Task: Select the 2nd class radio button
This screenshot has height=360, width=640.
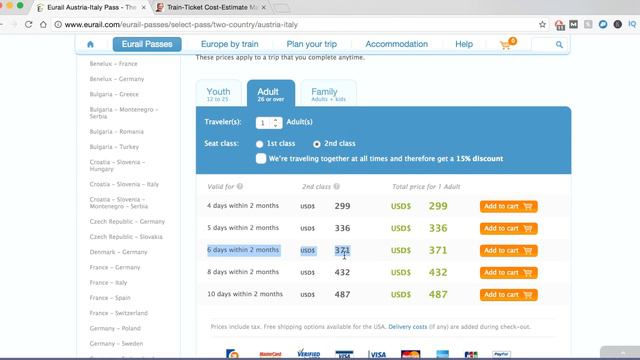Action: 317,144
